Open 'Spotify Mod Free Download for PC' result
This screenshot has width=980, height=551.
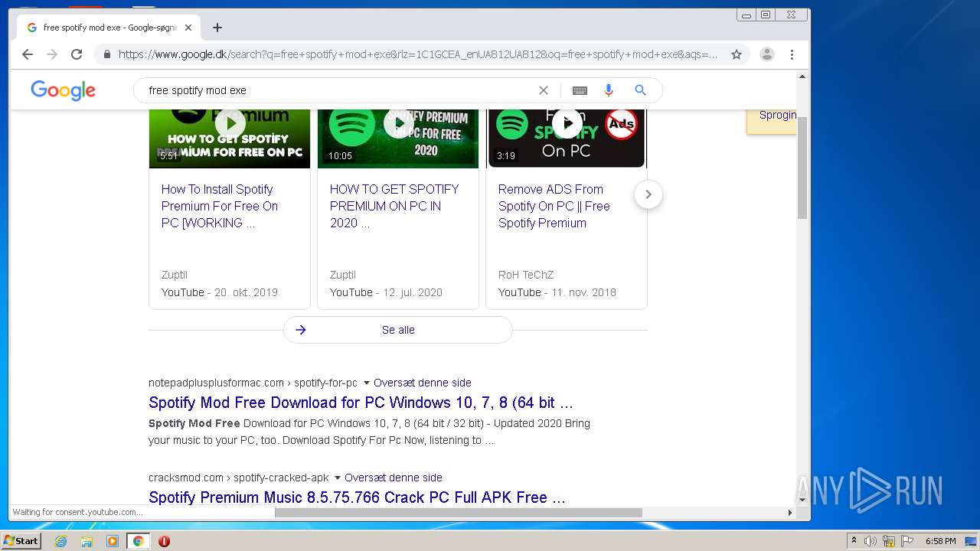[x=361, y=403]
